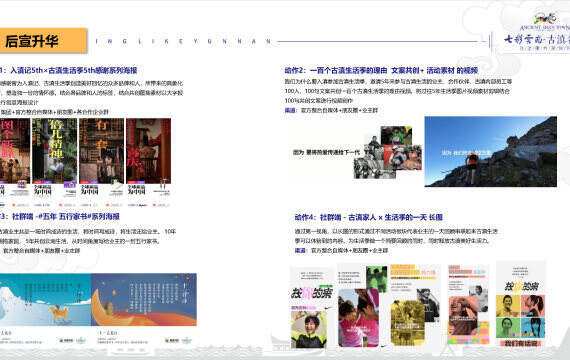Click the 动作2 一百个古滇生活季的理由 heading

point(381,70)
